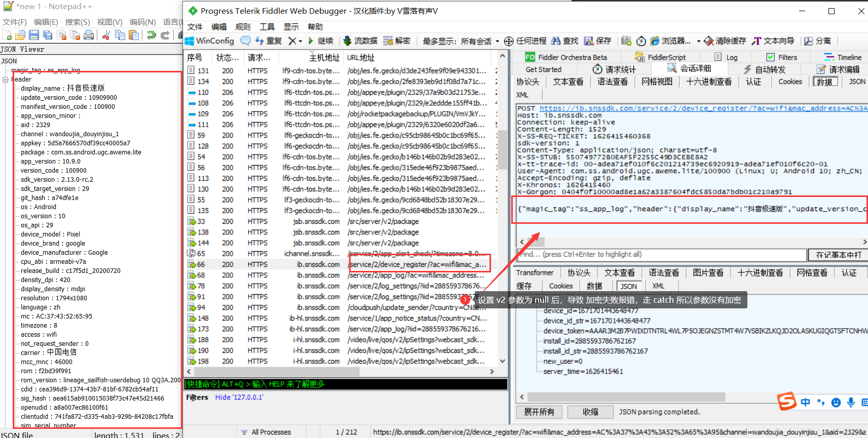Switch to 请求编辑 Composer tab
Viewport: 868px width, 438px height.
pyautogui.click(x=838, y=69)
